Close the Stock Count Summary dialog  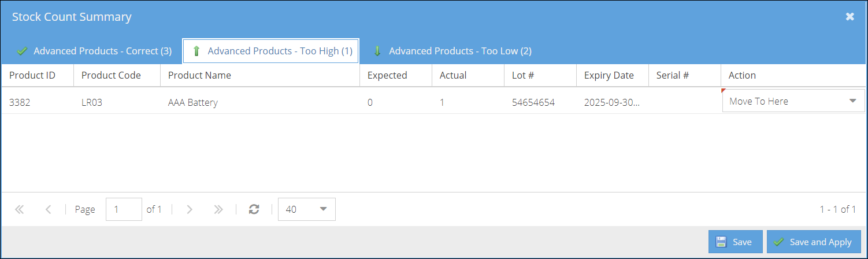[850, 17]
